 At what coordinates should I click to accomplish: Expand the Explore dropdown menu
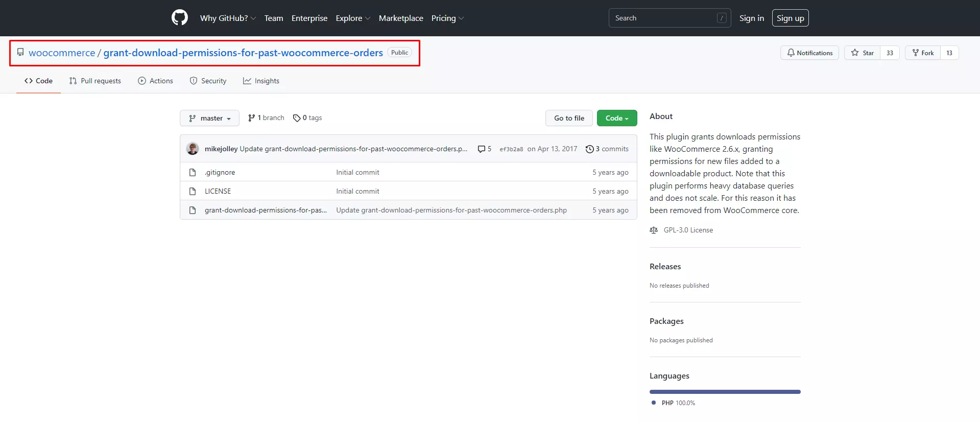point(353,18)
